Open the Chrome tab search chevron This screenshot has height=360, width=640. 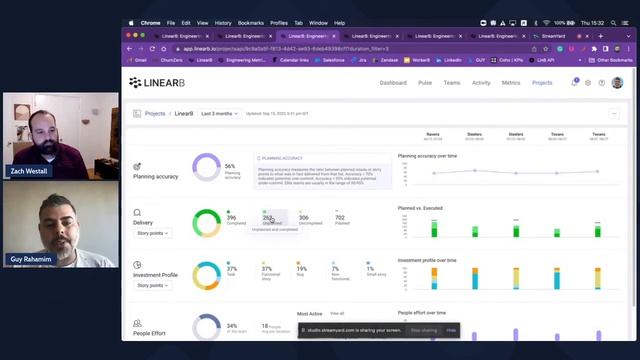coord(629,36)
